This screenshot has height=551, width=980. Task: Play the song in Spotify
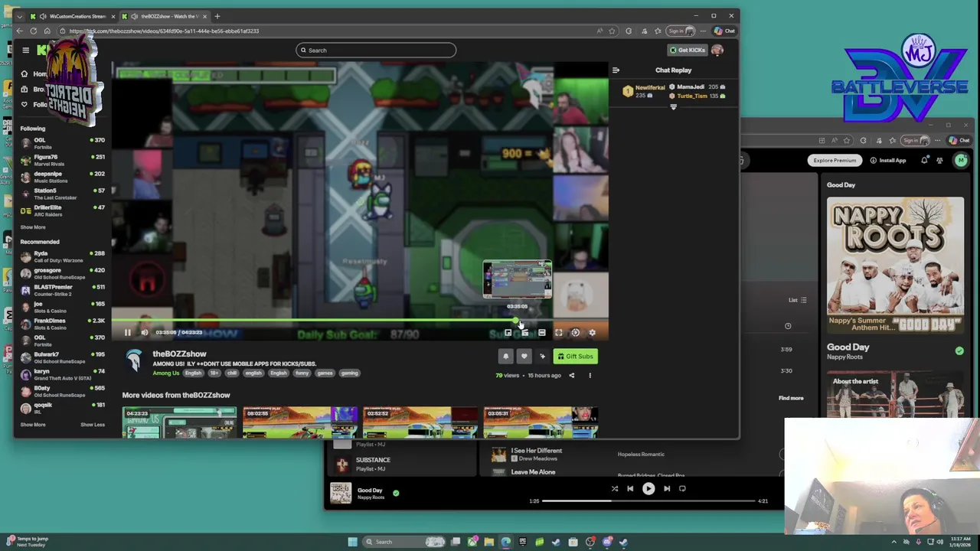tap(648, 488)
